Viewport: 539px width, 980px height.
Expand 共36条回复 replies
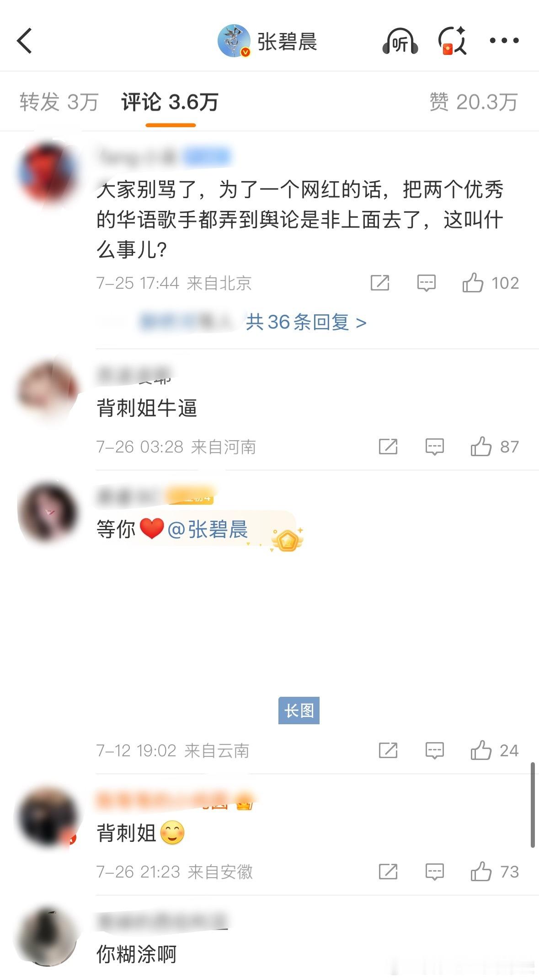(x=306, y=322)
